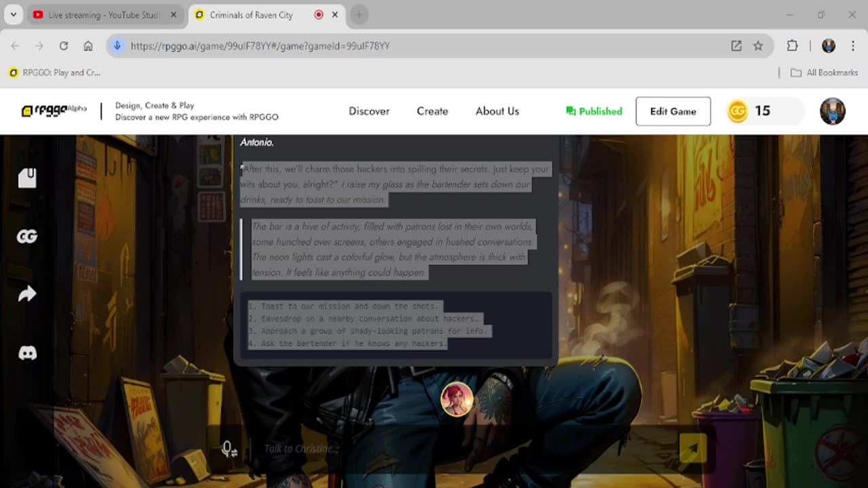Screen dimensions: 868x488
Task: Click Christine's round character avatar
Action: (456, 399)
